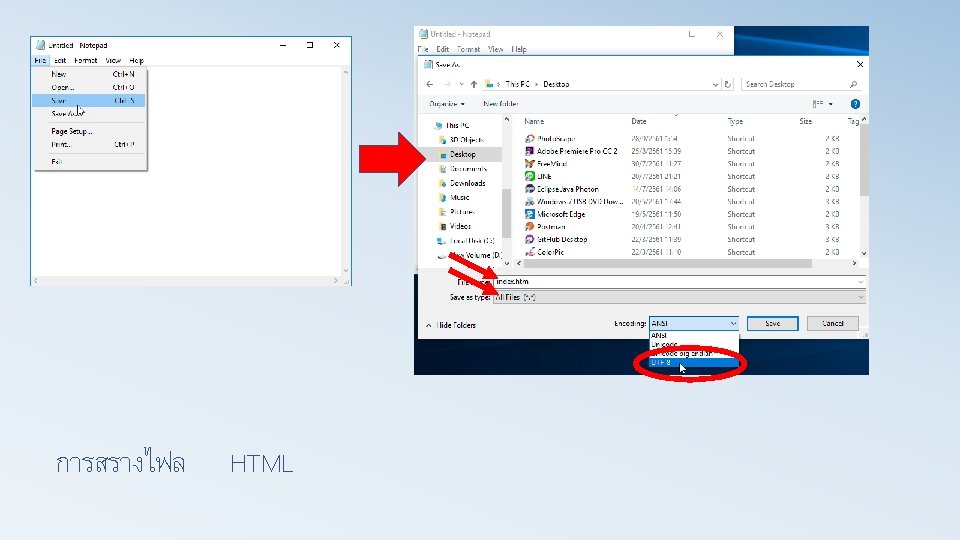The image size is (960, 540).
Task: Open the Encoding combo box
Action: click(x=694, y=323)
